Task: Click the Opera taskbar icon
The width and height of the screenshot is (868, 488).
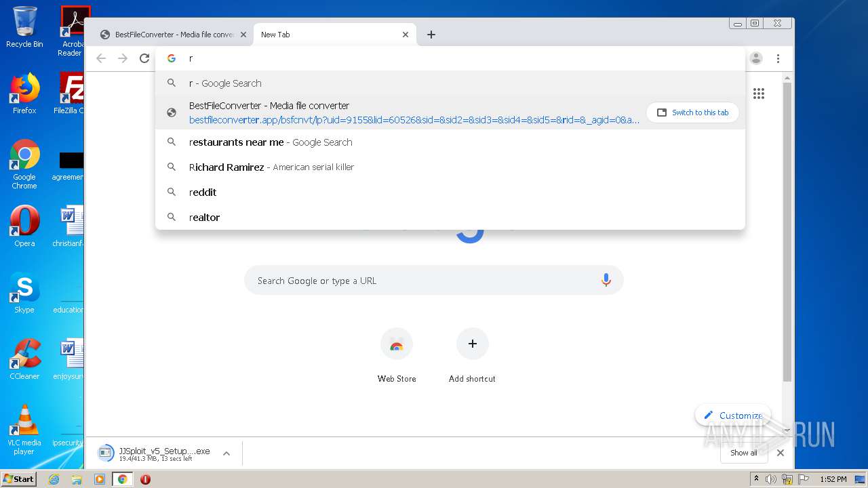Action: coord(145,479)
